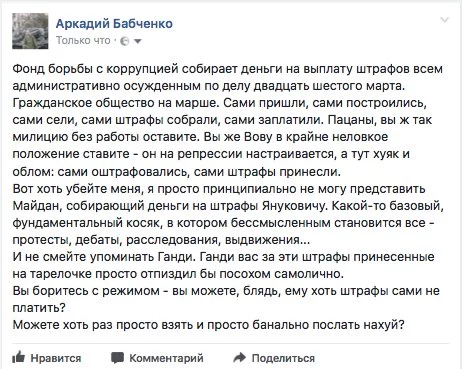Open post options chevron at top right
Viewport: 462px width, 369px height.
pos(445,20)
